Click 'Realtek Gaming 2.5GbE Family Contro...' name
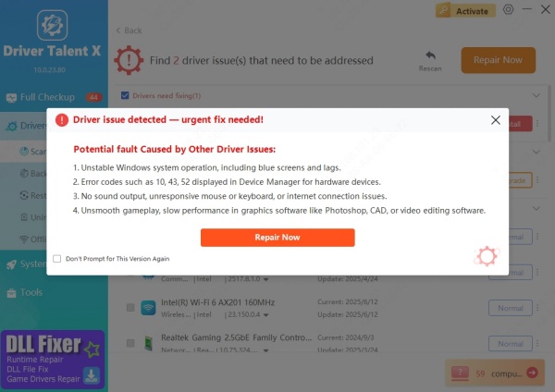The width and height of the screenshot is (555, 392). point(237,337)
